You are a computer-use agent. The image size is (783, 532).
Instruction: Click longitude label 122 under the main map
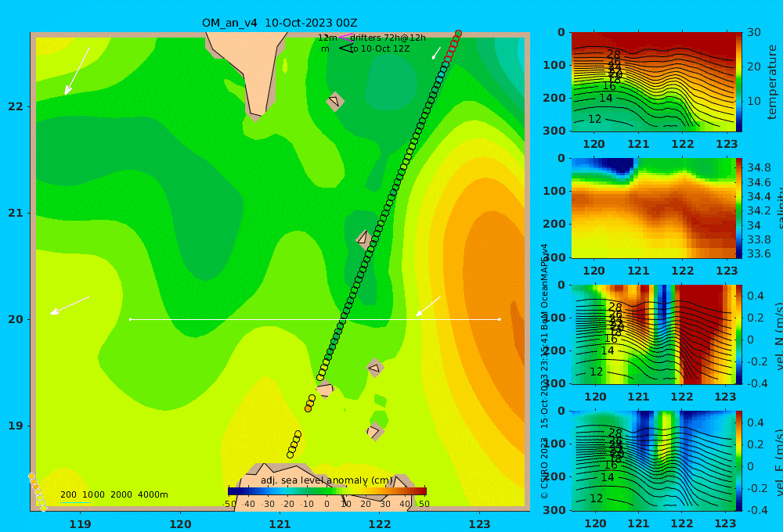click(380, 524)
